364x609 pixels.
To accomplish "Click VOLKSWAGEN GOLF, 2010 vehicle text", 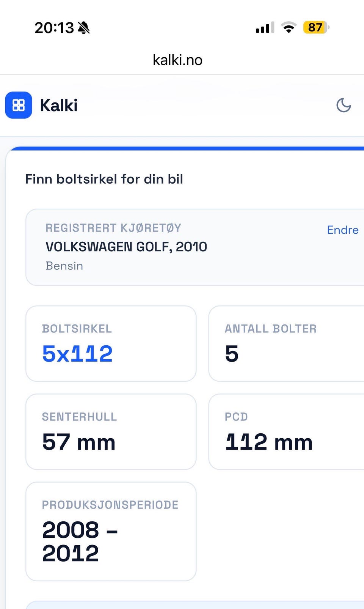I will 126,247.
